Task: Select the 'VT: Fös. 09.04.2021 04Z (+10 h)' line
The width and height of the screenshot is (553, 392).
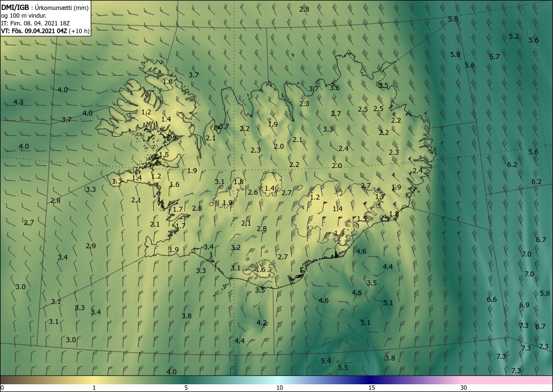Action: point(45,30)
